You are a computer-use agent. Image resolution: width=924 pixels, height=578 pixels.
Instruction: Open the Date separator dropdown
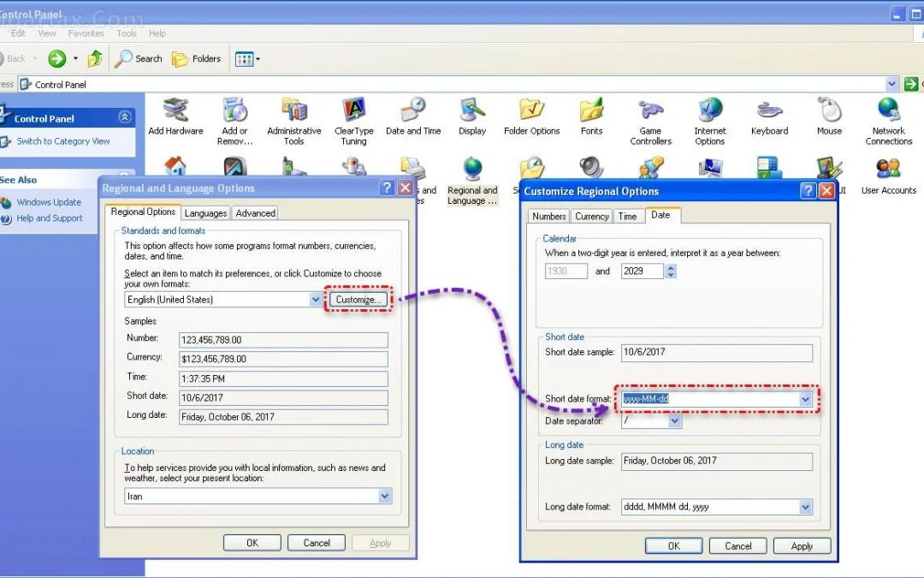(675, 421)
